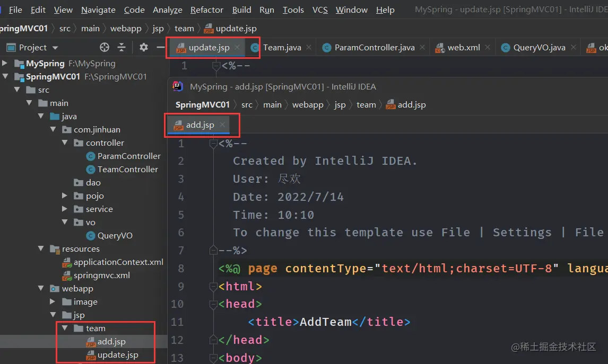Open the File menu
The height and width of the screenshot is (364, 608).
coord(15,10)
